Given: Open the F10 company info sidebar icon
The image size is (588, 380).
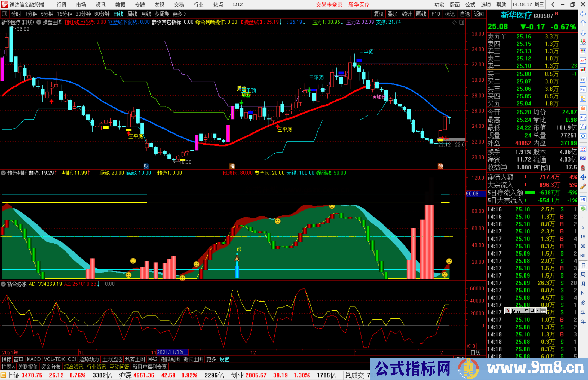Looking at the screenshot, I should [x=583, y=89].
